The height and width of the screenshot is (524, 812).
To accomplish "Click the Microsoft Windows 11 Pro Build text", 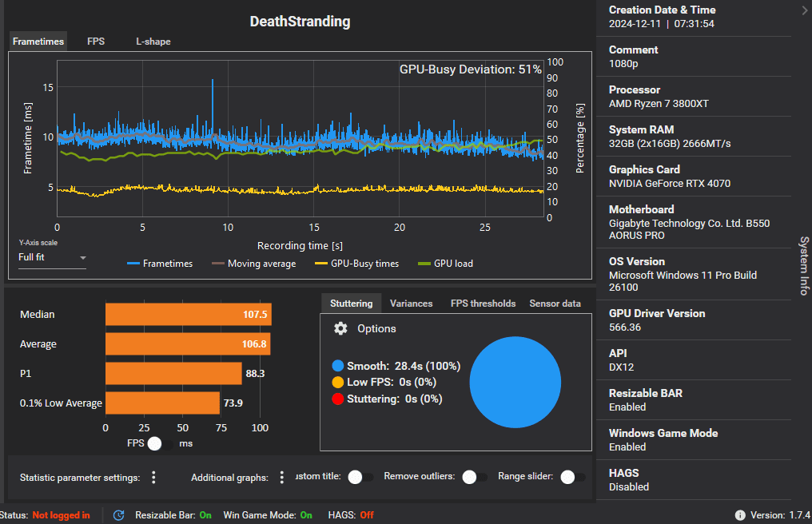I will click(683, 281).
